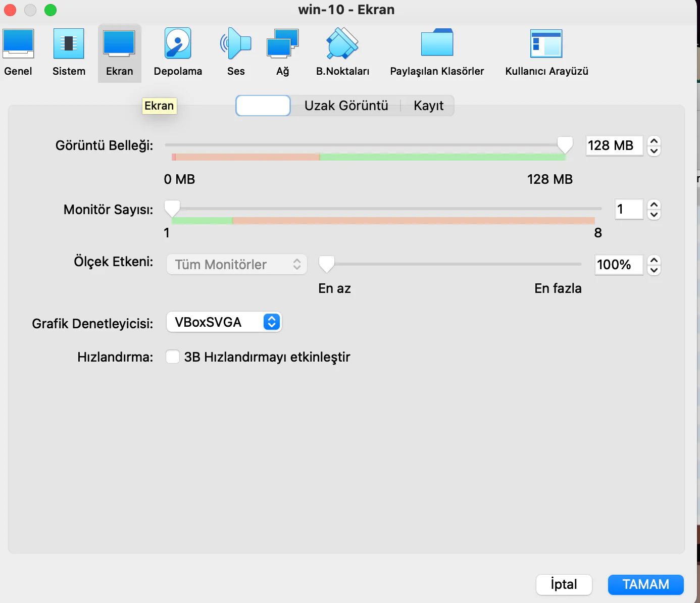700x603 pixels.
Task: Click the 128 MB memory input field
Action: tap(614, 146)
